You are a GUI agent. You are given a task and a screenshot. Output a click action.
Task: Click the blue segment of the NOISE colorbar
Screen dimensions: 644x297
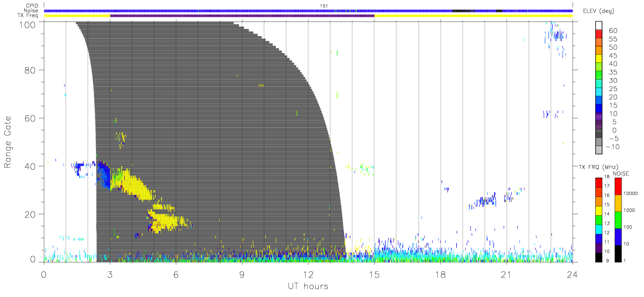click(619, 237)
